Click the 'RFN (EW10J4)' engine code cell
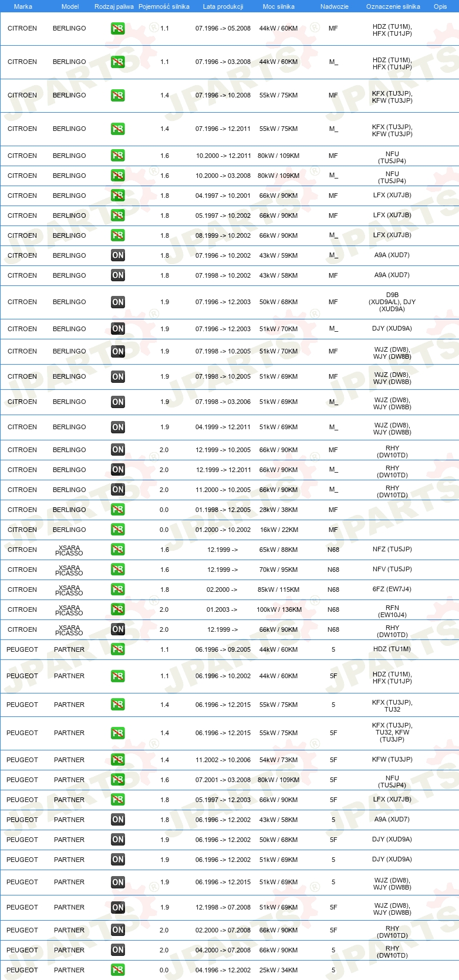The width and height of the screenshot is (459, 980). (x=392, y=611)
